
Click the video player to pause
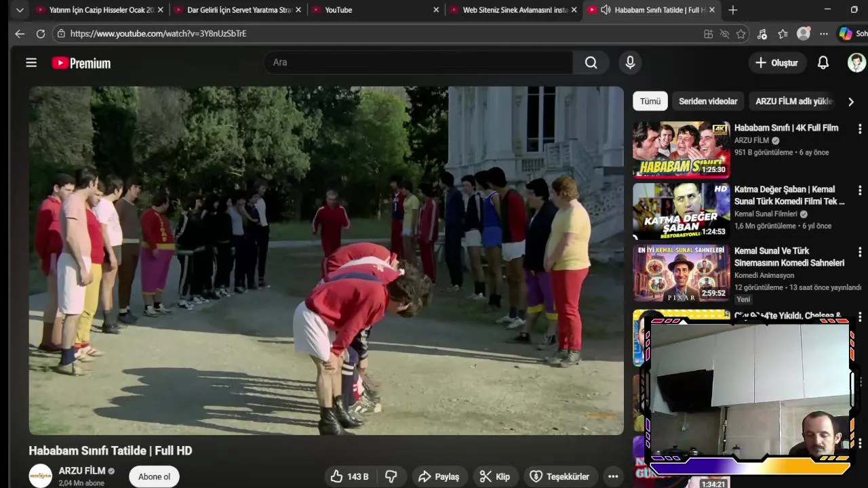326,260
